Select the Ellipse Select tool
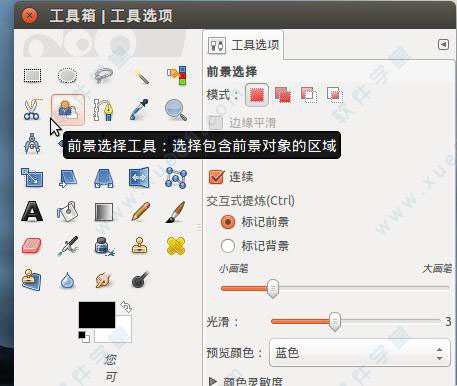The height and width of the screenshot is (386, 457). (x=67, y=76)
